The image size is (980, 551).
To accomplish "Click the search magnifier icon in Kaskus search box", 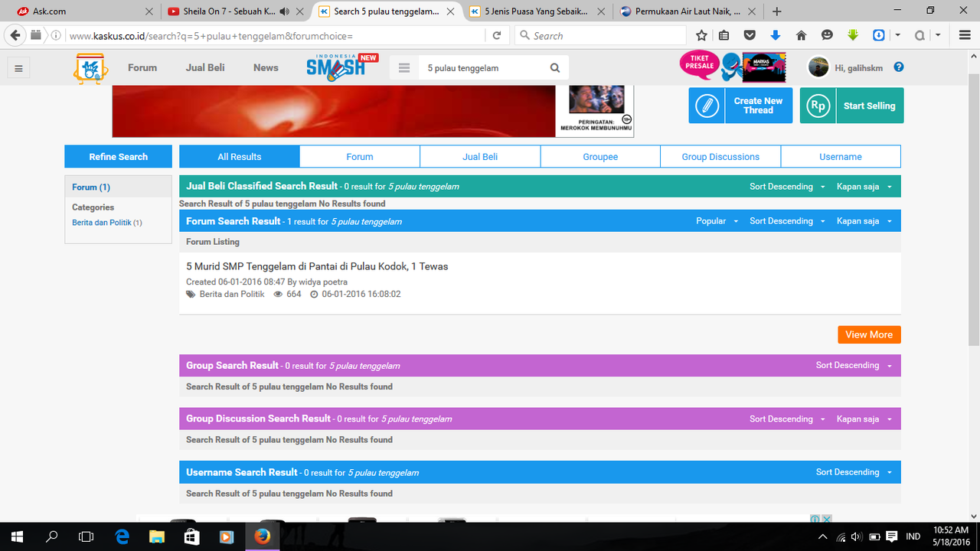I will point(555,68).
